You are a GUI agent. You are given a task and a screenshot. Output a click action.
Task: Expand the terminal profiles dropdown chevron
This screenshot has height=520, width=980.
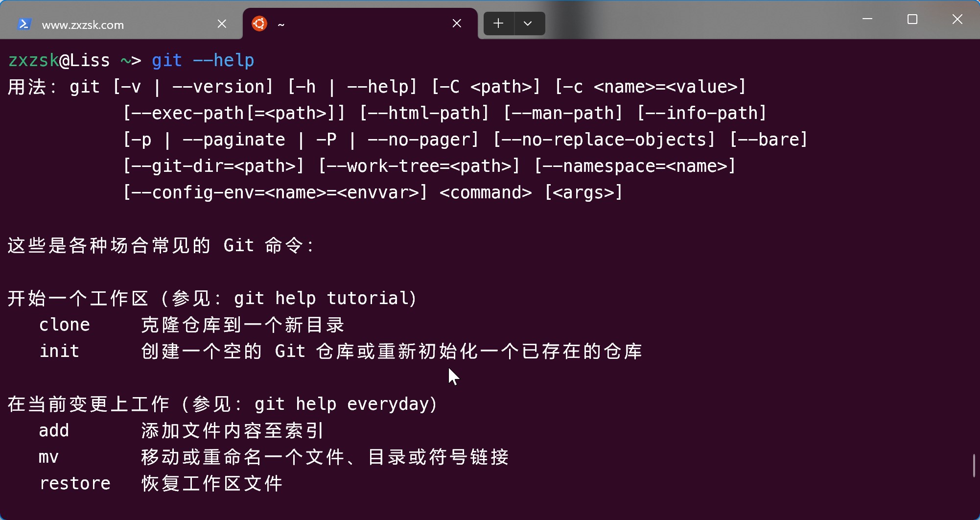point(528,24)
